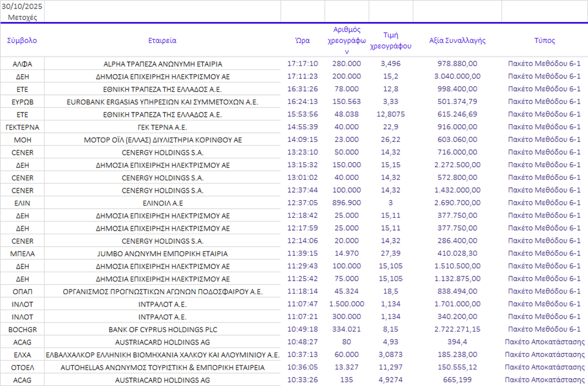Select the value 615.246,69

click(x=457, y=114)
